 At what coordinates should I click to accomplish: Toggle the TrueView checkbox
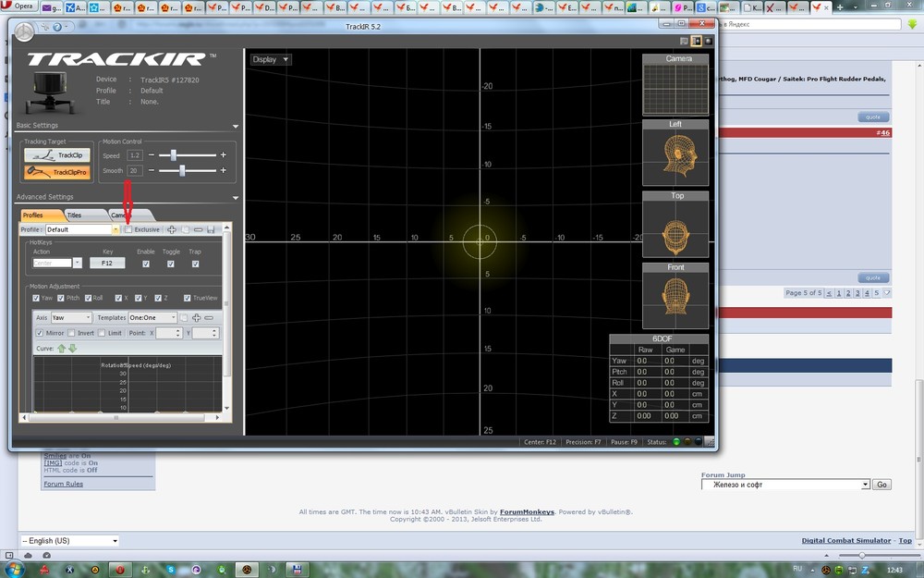coord(187,298)
